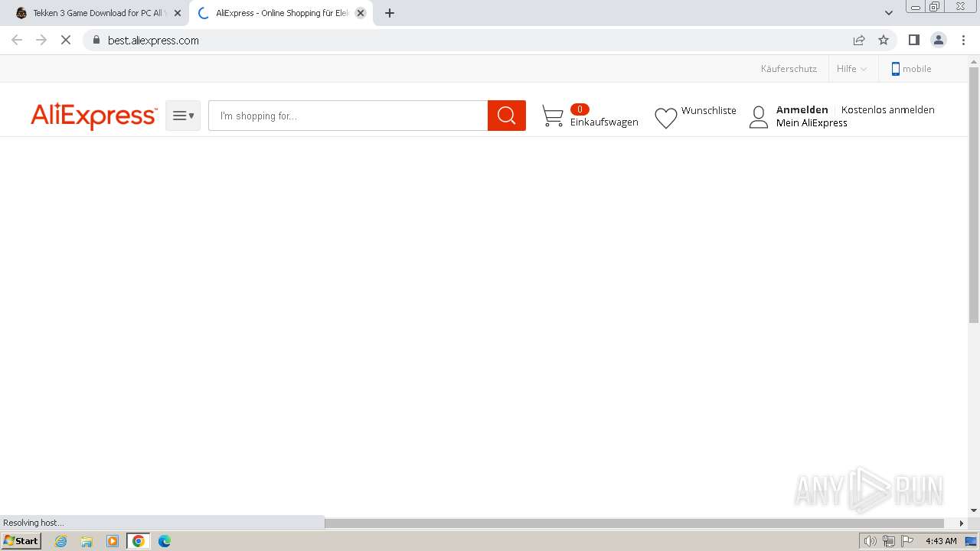This screenshot has width=980, height=551.
Task: Click the vertical scrollbar thumb
Action: pos(974,195)
